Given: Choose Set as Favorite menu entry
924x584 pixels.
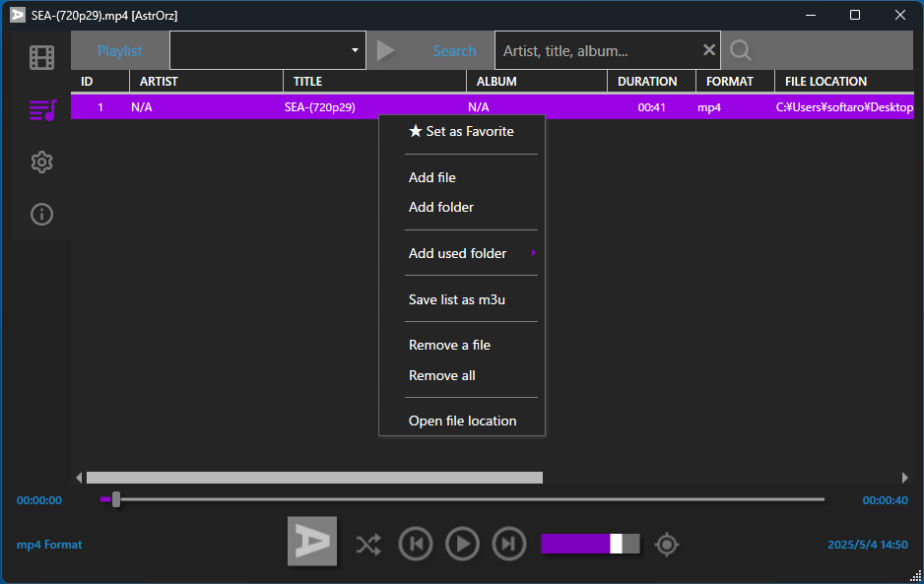Looking at the screenshot, I should (x=461, y=131).
